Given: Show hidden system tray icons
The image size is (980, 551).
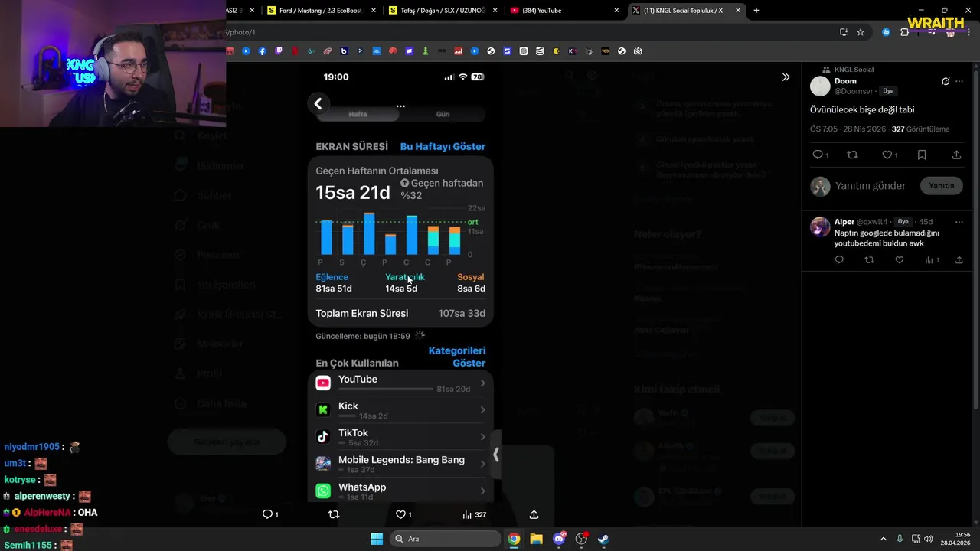Looking at the screenshot, I should (883, 539).
